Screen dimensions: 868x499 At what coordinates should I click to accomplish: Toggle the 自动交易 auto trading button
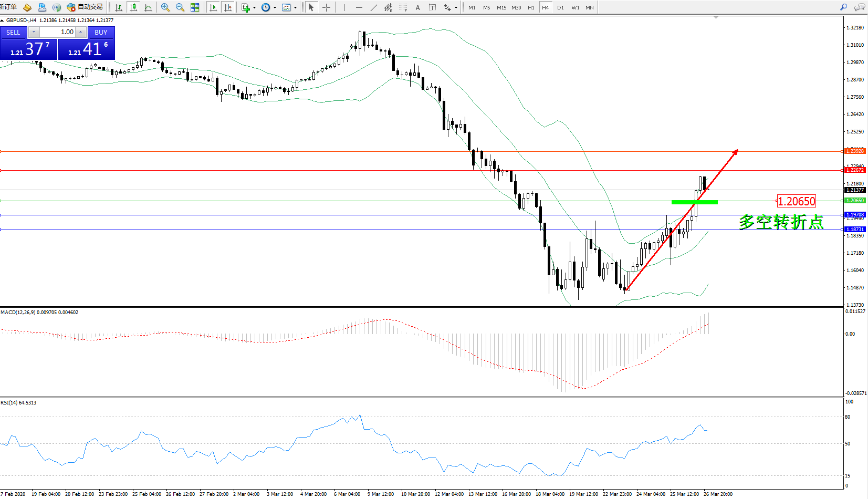85,7
